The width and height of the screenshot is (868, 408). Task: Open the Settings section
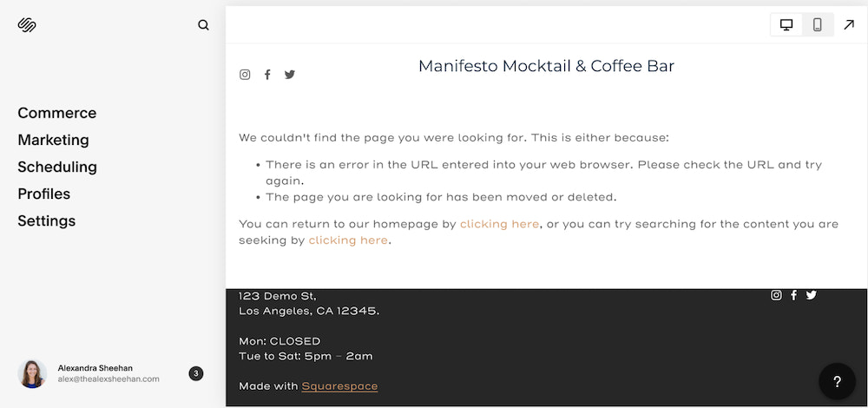tap(47, 220)
